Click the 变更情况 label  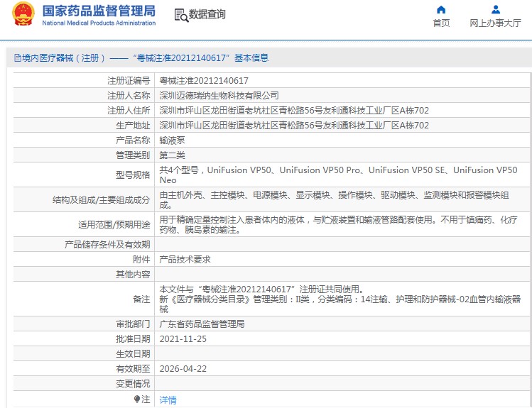tap(133, 384)
